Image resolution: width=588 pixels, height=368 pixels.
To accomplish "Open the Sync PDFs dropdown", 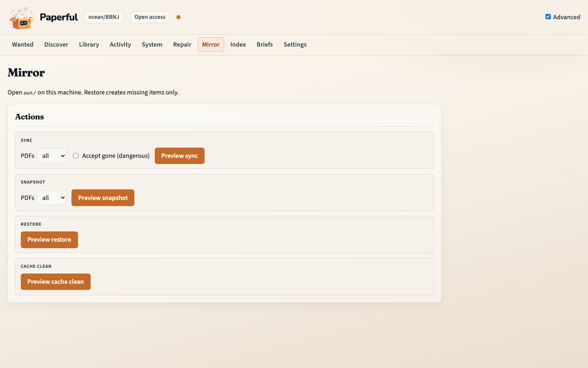I will point(51,156).
